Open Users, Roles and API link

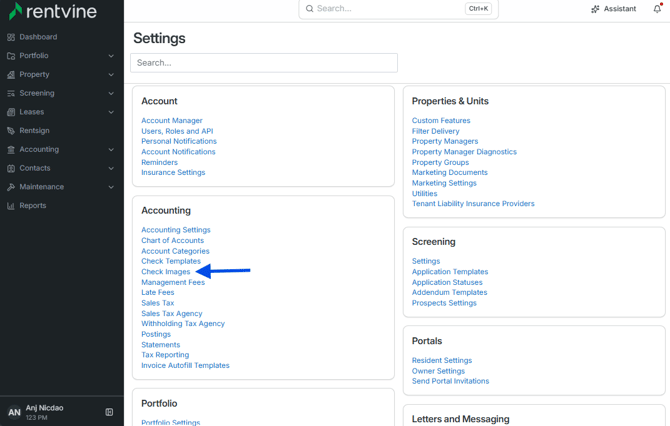tap(177, 131)
